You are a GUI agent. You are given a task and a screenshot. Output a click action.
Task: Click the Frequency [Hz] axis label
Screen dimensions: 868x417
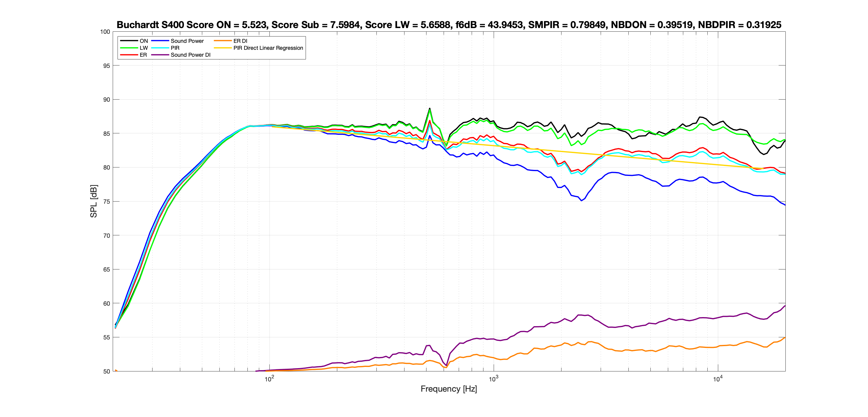coord(449,389)
